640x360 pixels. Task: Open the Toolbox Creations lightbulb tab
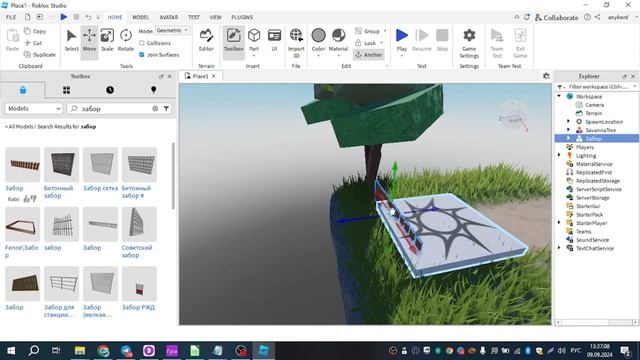[x=153, y=90]
